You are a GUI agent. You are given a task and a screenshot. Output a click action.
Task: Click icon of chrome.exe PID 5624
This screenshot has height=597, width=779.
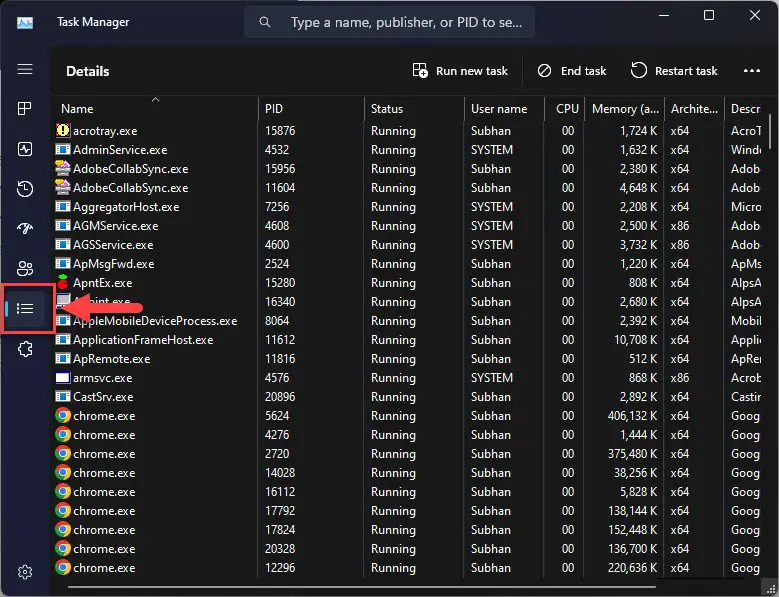(x=63, y=415)
